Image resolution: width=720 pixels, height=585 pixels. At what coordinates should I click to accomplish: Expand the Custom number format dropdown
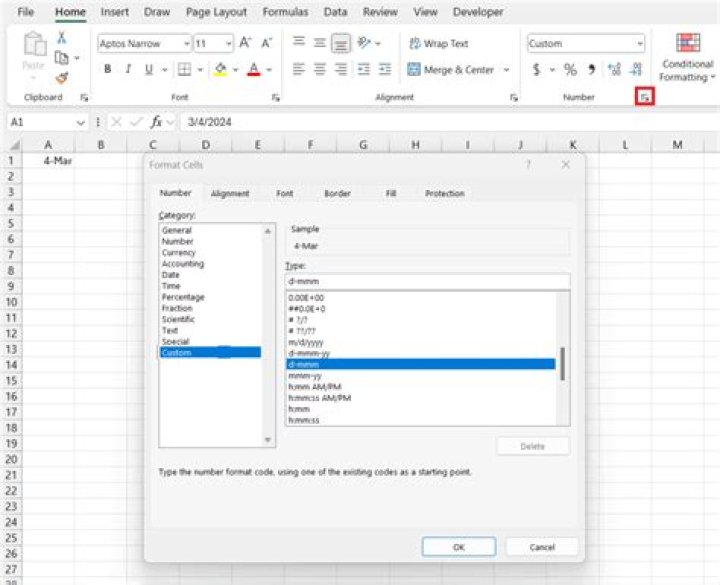click(639, 44)
